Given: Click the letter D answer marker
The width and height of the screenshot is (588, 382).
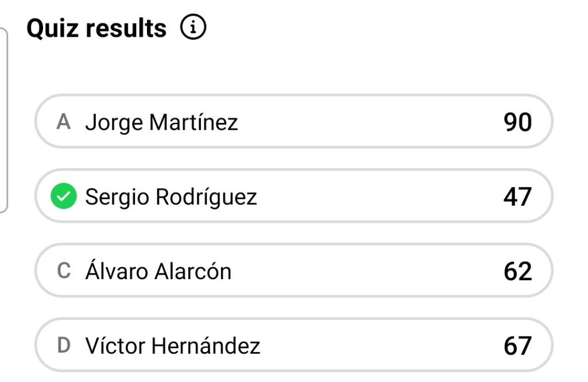Looking at the screenshot, I should point(64,346).
